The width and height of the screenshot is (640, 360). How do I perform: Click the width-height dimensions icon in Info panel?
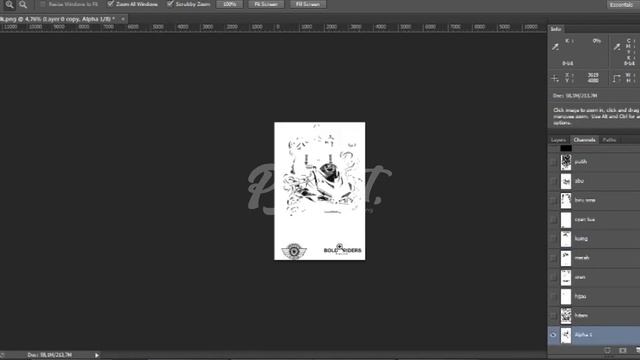(617, 78)
